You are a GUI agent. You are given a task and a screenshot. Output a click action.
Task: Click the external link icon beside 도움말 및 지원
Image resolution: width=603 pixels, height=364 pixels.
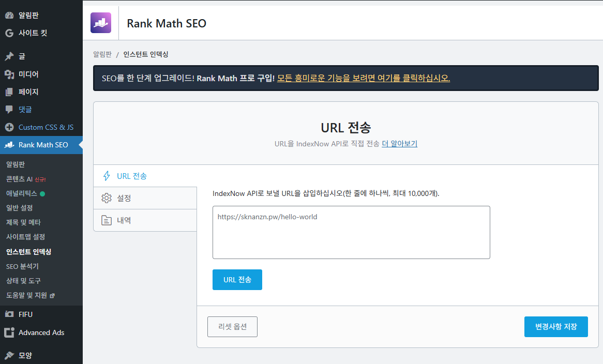tap(52, 296)
